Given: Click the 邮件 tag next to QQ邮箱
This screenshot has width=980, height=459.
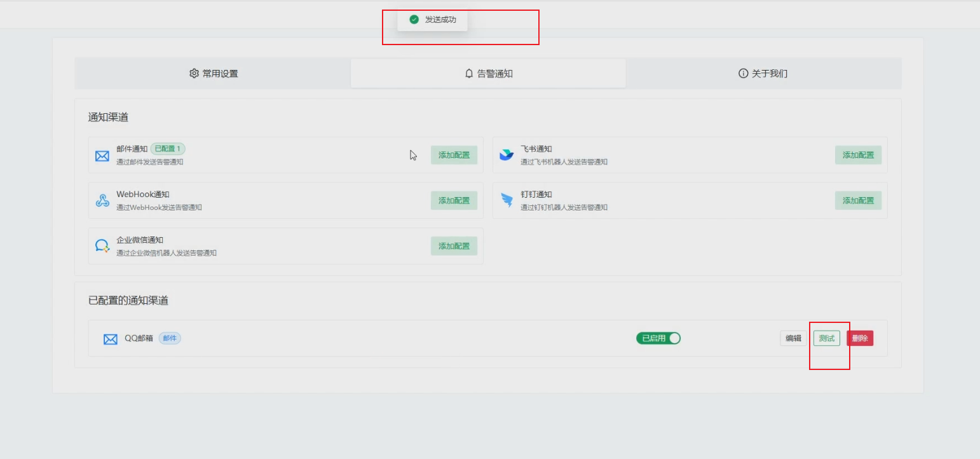Looking at the screenshot, I should pos(169,338).
